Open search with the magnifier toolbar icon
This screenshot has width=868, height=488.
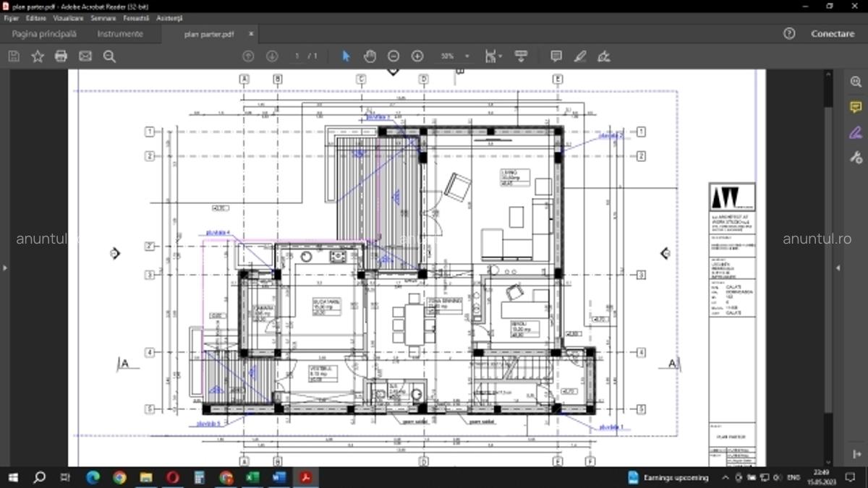(109, 56)
